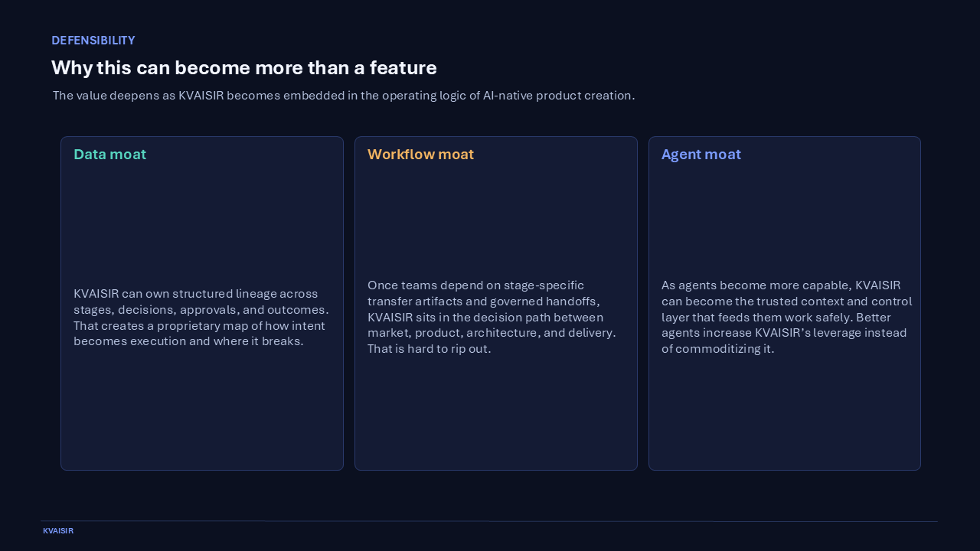Image resolution: width=980 pixels, height=551 pixels.
Task: Click the Data moat card body text
Action: point(201,318)
